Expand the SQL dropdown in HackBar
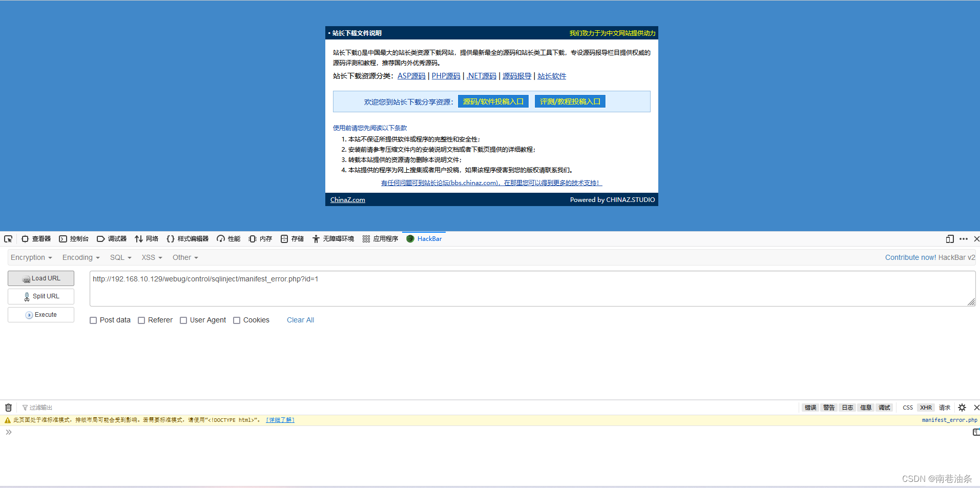Image resolution: width=980 pixels, height=488 pixels. point(120,257)
